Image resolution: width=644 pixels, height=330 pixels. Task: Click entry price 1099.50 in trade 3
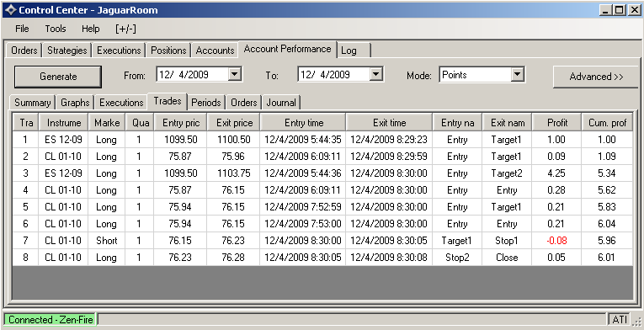point(181,173)
